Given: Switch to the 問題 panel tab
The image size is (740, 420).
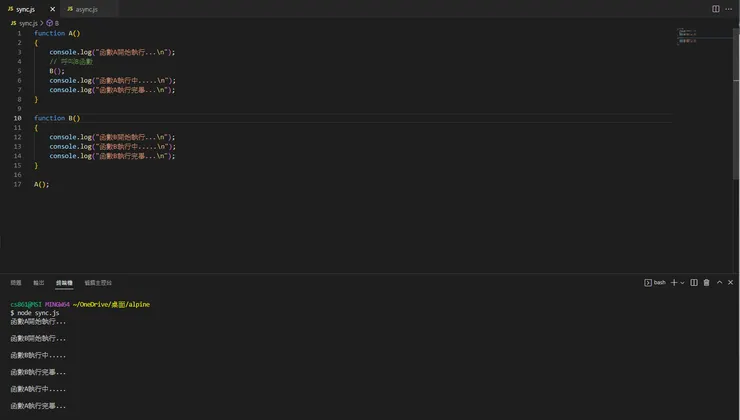Looking at the screenshot, I should (16, 283).
